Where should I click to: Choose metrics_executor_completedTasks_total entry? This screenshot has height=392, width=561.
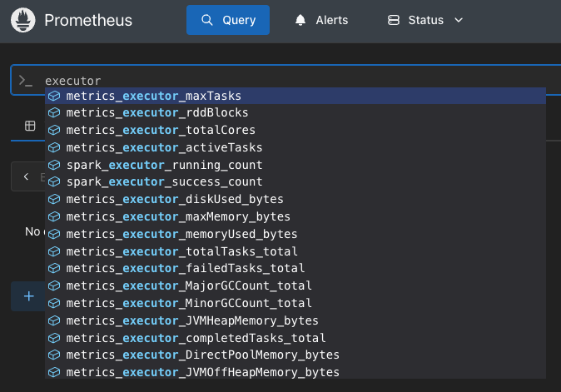coord(295,338)
